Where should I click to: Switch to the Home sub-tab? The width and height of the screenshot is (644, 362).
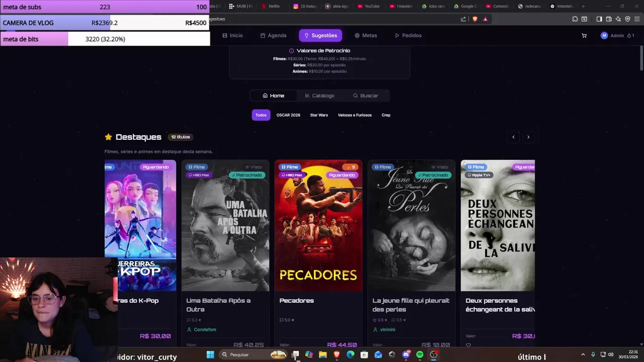(273, 96)
